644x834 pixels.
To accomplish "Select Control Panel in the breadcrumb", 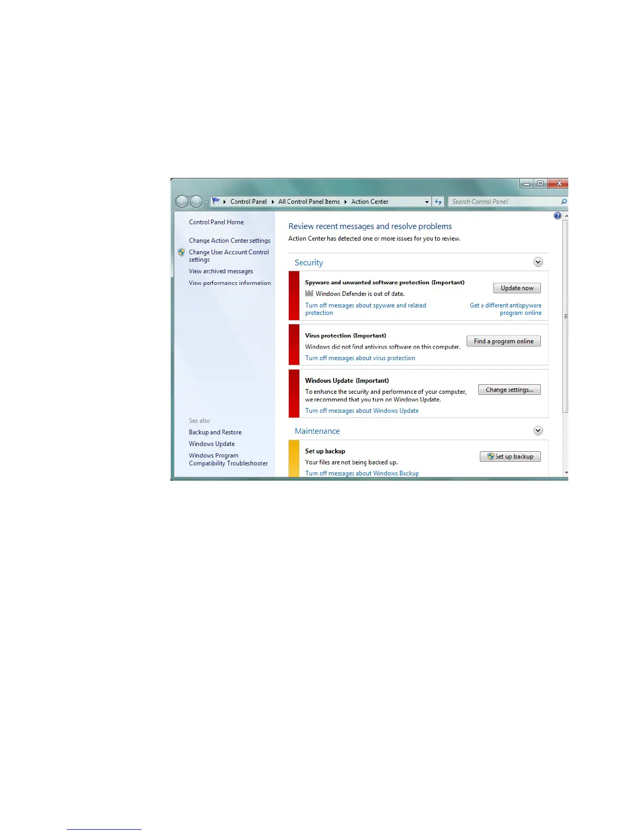I will coord(248,202).
